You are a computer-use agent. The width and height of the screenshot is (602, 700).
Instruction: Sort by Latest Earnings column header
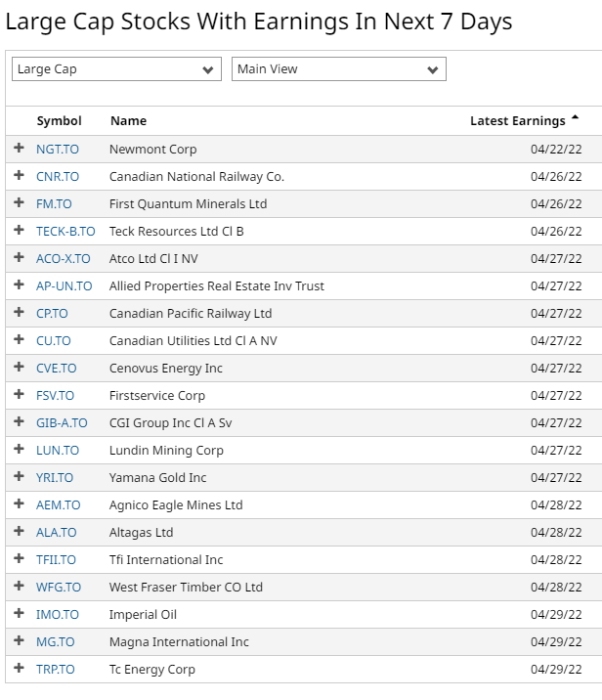point(518,121)
